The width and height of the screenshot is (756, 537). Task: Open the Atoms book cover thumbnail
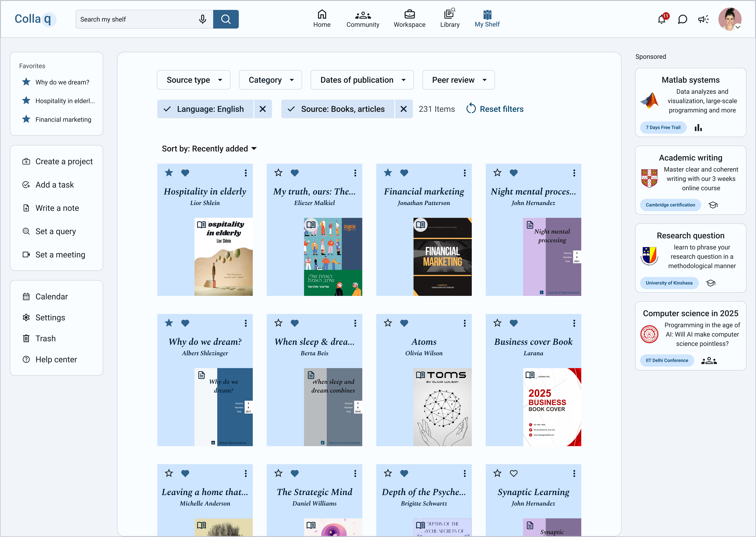point(443,407)
